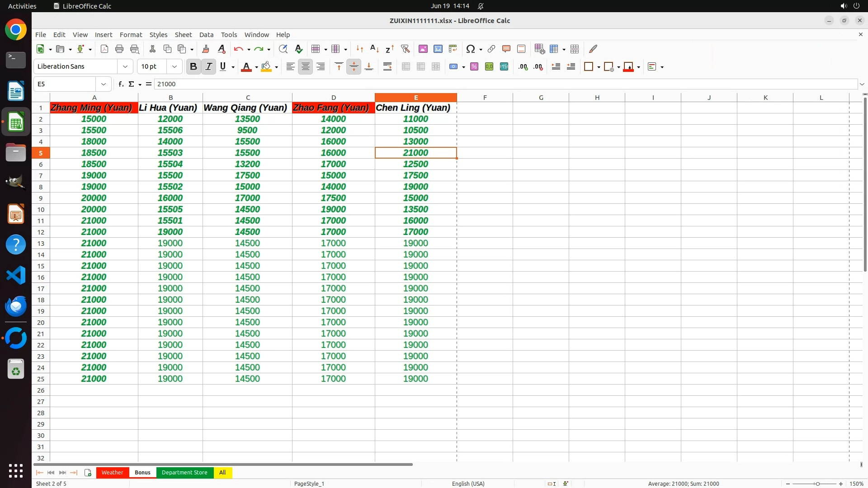Open the Data menu
The height and width of the screenshot is (488, 868).
(206, 34)
